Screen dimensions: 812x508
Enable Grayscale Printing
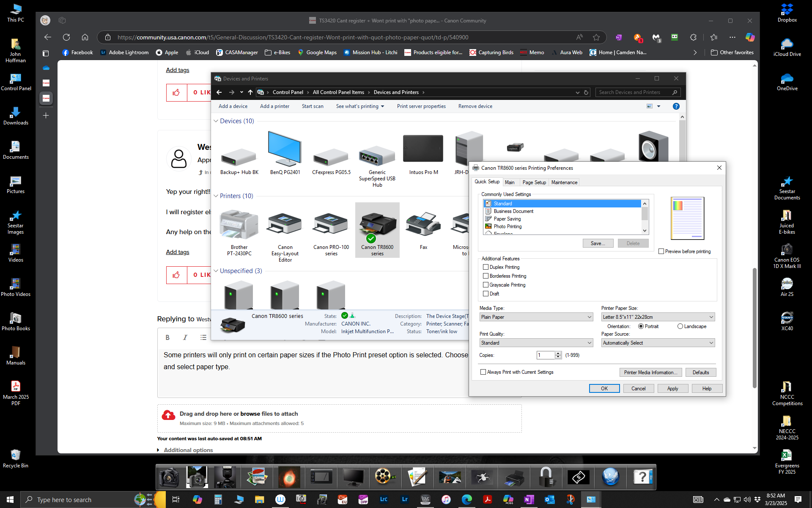point(486,284)
